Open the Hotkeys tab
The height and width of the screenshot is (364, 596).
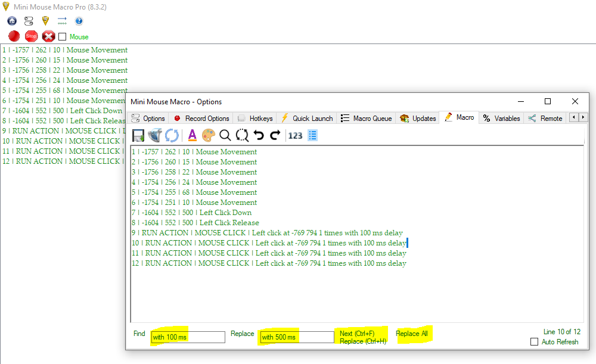coord(256,119)
